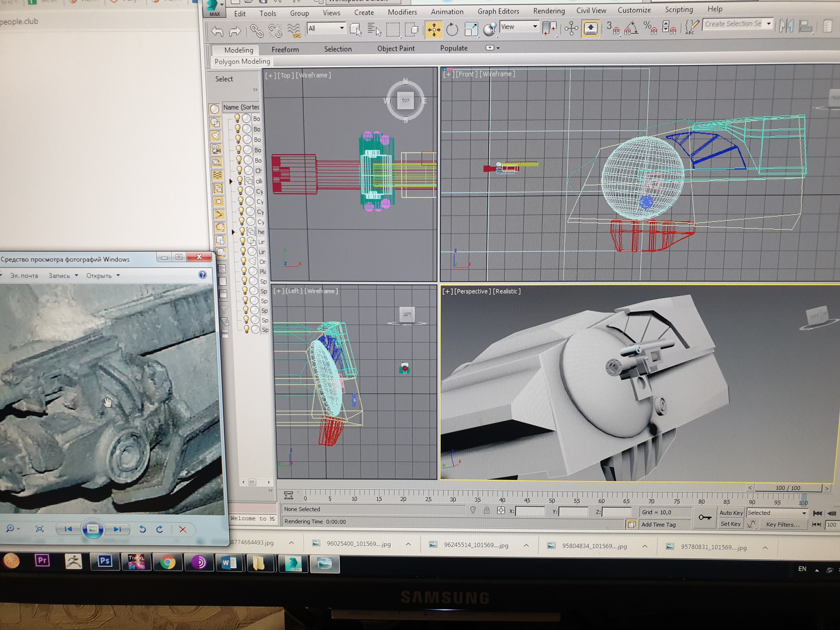Toggle Absolute/Offset transform type-in mode
Viewport: 840px width, 630px height.
[x=501, y=510]
